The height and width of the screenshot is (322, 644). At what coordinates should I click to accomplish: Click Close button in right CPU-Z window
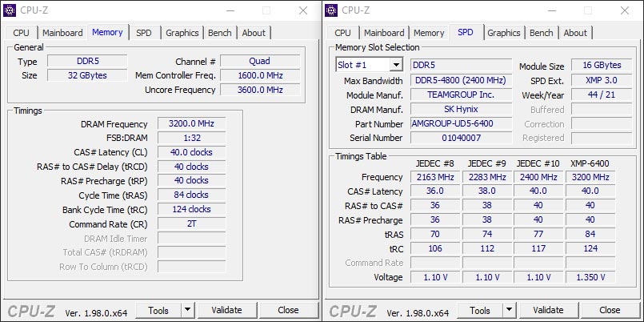[x=610, y=310]
